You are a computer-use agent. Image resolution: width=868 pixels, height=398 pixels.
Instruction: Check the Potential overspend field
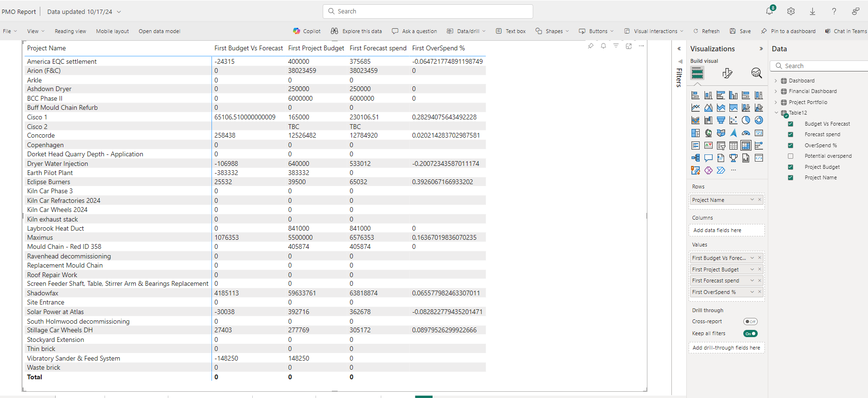[x=790, y=156]
